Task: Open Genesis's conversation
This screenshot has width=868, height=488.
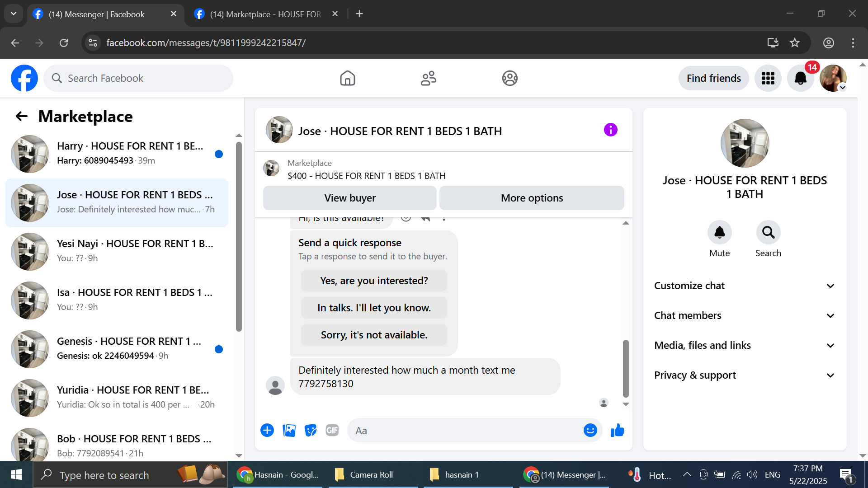Action: tap(117, 349)
